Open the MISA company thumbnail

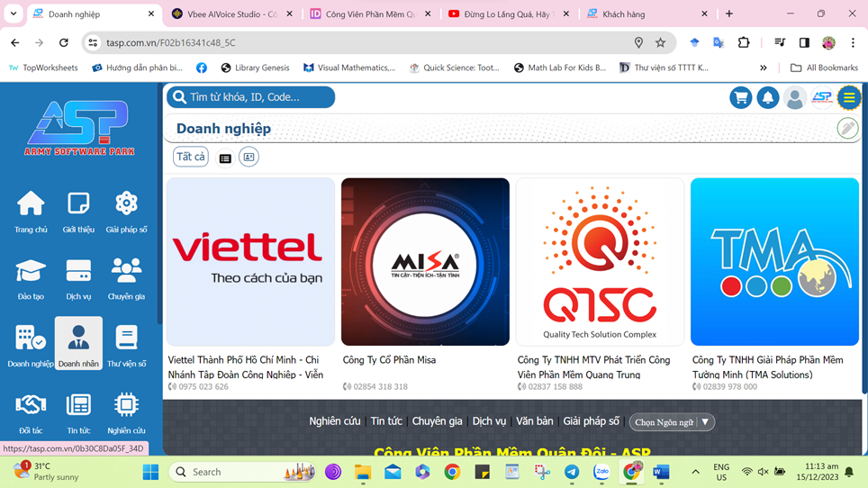coord(425,262)
